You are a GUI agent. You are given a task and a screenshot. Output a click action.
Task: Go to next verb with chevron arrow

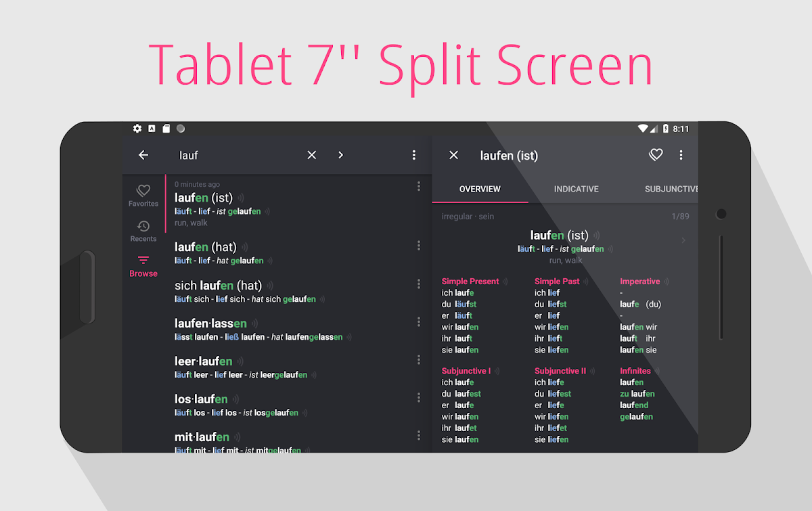(683, 240)
